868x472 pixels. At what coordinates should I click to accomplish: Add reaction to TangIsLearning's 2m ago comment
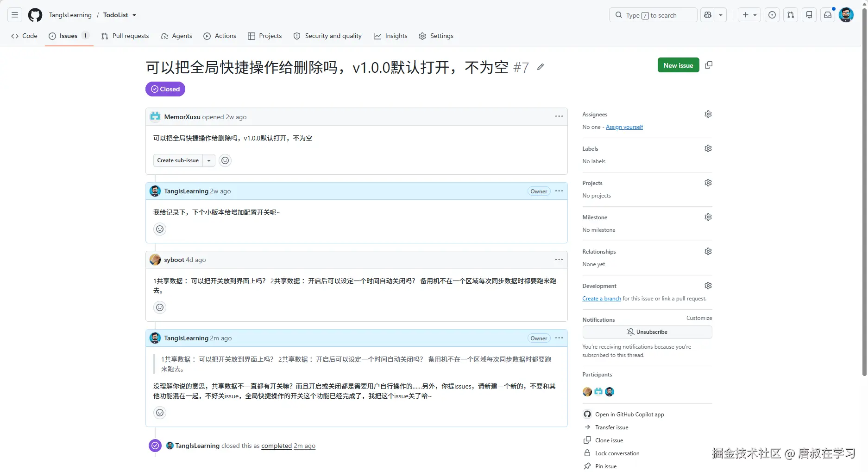coord(160,413)
